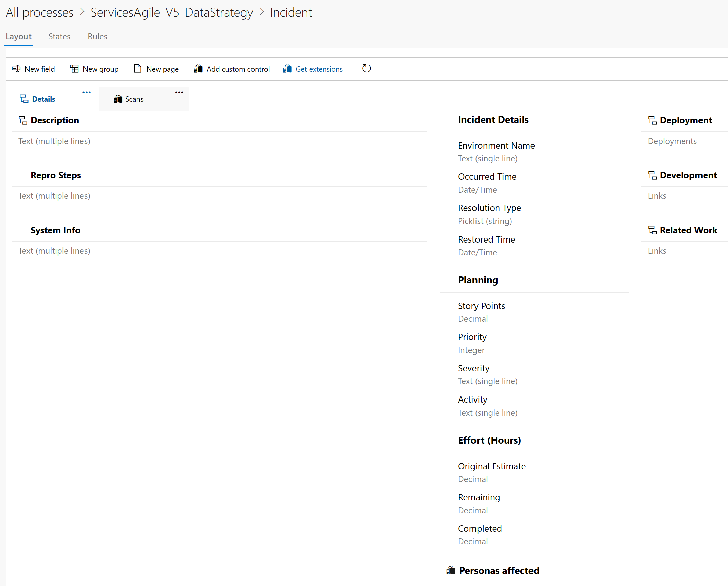Click the Personas affected extension icon
The image size is (728, 586).
point(451,571)
